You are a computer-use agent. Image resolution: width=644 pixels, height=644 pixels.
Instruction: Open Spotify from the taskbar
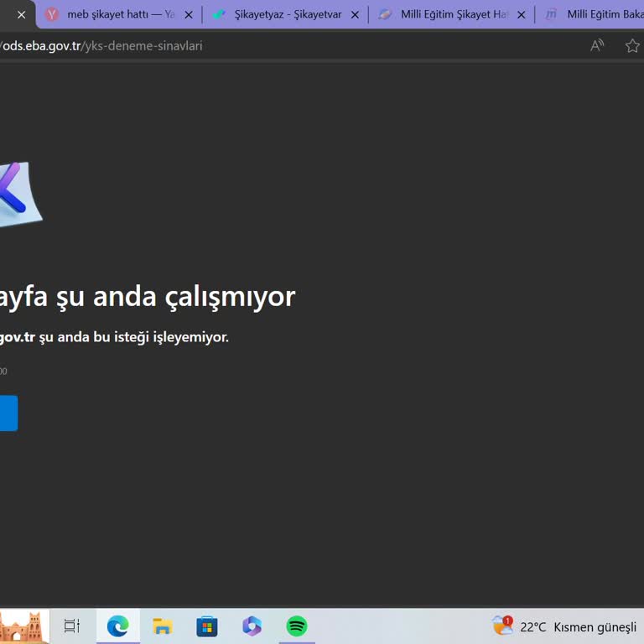pyautogui.click(x=297, y=626)
